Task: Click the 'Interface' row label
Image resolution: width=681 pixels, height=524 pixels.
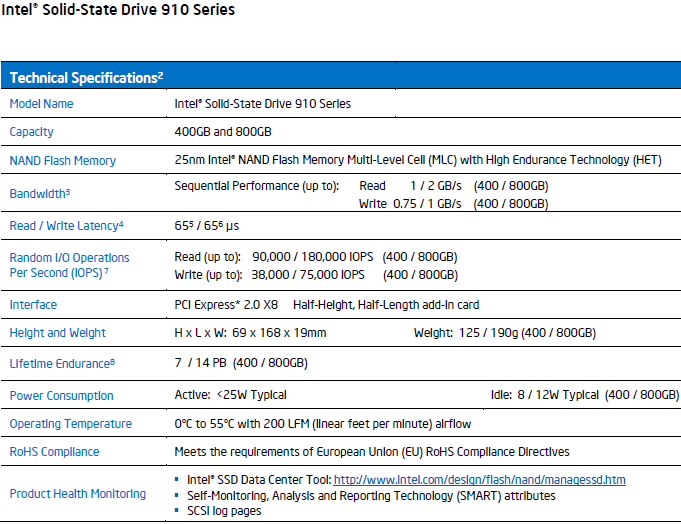Action: pos(33,305)
